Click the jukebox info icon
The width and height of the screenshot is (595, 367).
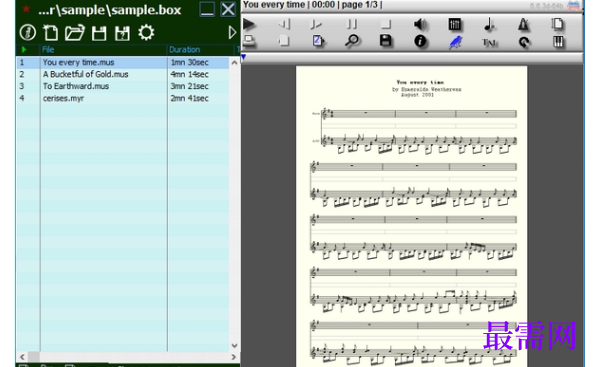click(x=28, y=33)
